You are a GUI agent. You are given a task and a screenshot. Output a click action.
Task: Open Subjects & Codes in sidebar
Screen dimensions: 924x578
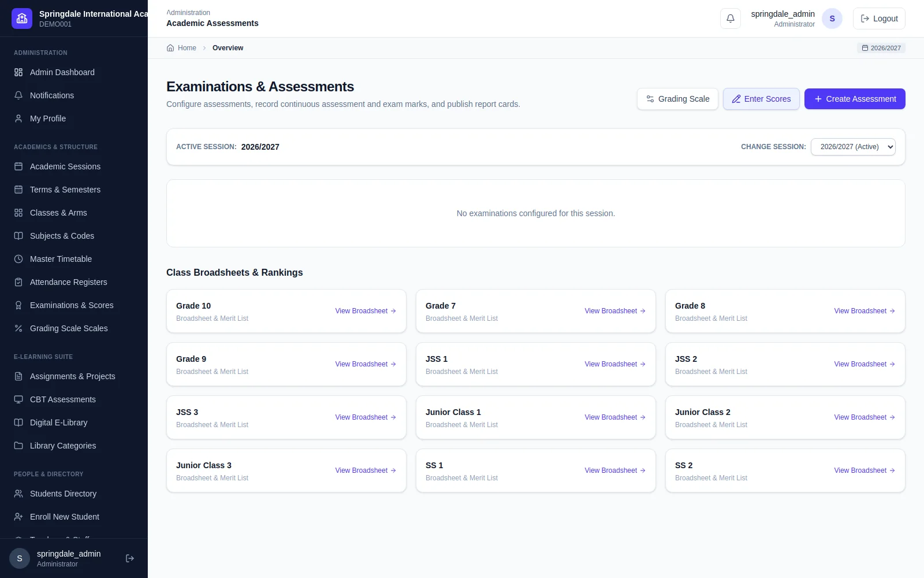74,236
